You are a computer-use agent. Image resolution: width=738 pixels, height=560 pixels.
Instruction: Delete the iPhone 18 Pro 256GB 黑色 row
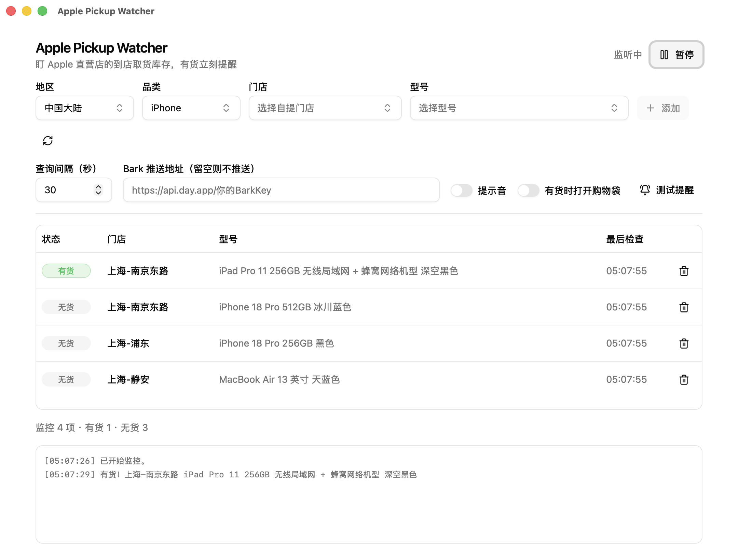point(684,344)
